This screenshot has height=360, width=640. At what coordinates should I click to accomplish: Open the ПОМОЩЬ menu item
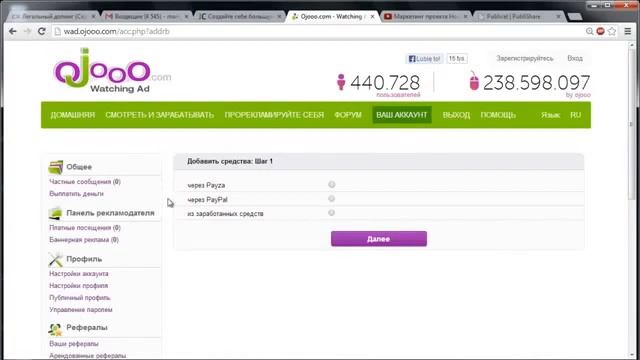tap(498, 115)
